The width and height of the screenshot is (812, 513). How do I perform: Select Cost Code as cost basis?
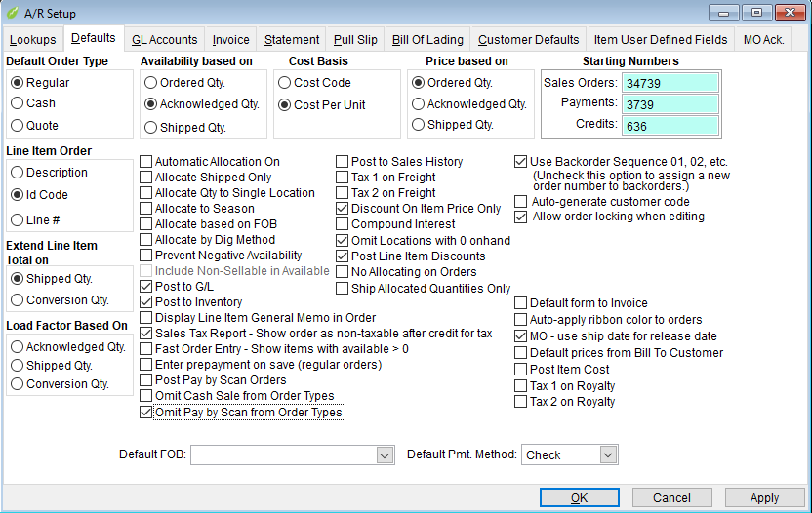(x=285, y=83)
